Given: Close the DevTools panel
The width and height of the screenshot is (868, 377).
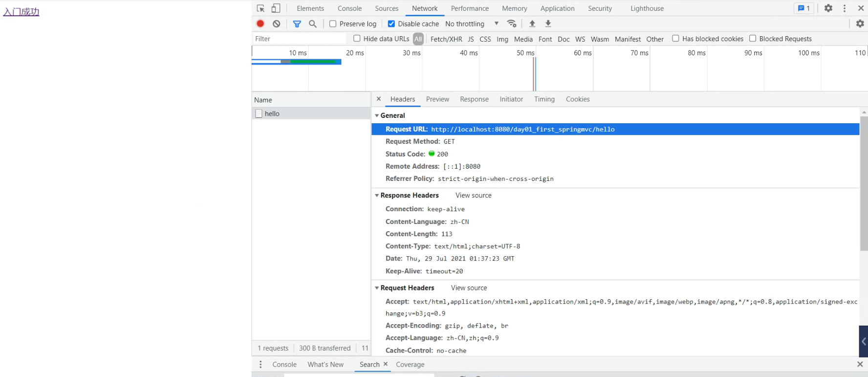Looking at the screenshot, I should (861, 8).
